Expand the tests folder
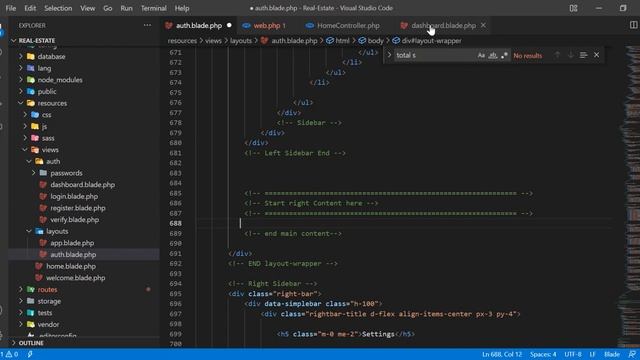The width and height of the screenshot is (640, 360). pyautogui.click(x=44, y=313)
